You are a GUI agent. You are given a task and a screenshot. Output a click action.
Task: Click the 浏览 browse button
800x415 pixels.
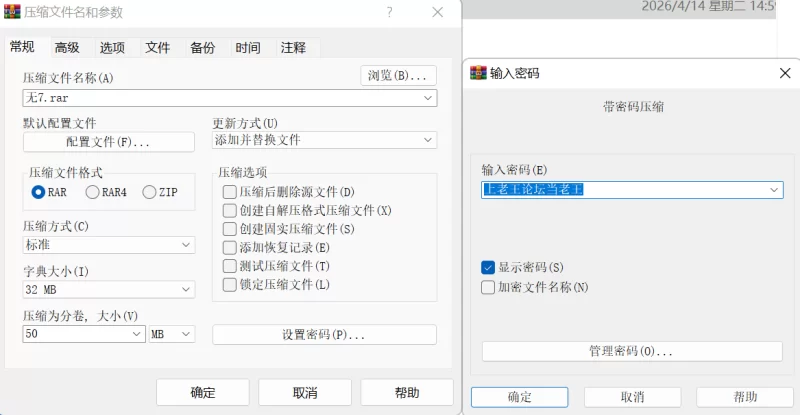398,76
